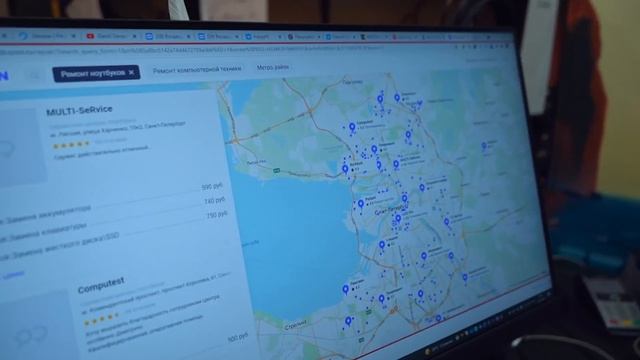This screenshot has height=360, width=640.
Task: Click the site logo beside the search chip
Action: click(4, 76)
